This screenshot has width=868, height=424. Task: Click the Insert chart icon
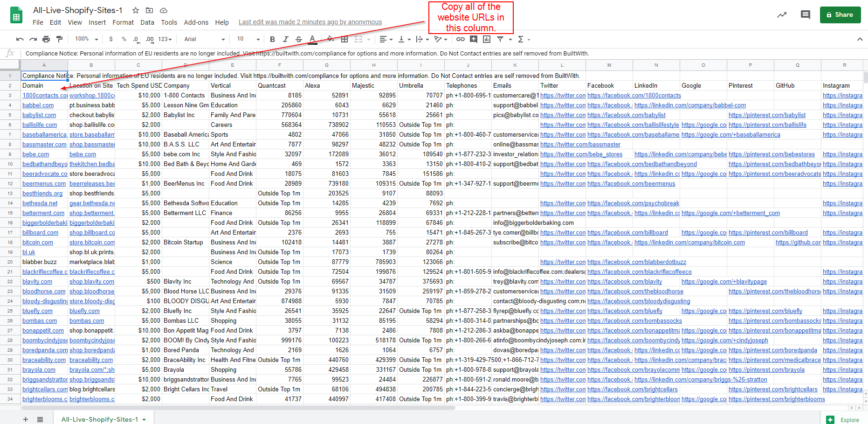(487, 39)
